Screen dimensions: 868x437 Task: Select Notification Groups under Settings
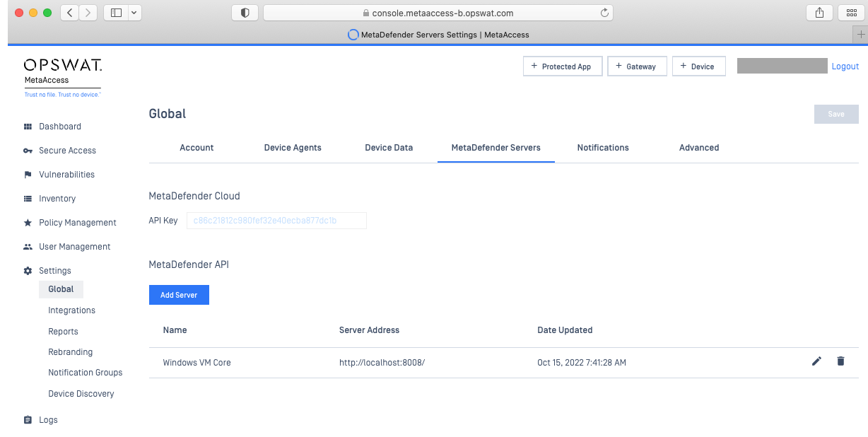[85, 373]
